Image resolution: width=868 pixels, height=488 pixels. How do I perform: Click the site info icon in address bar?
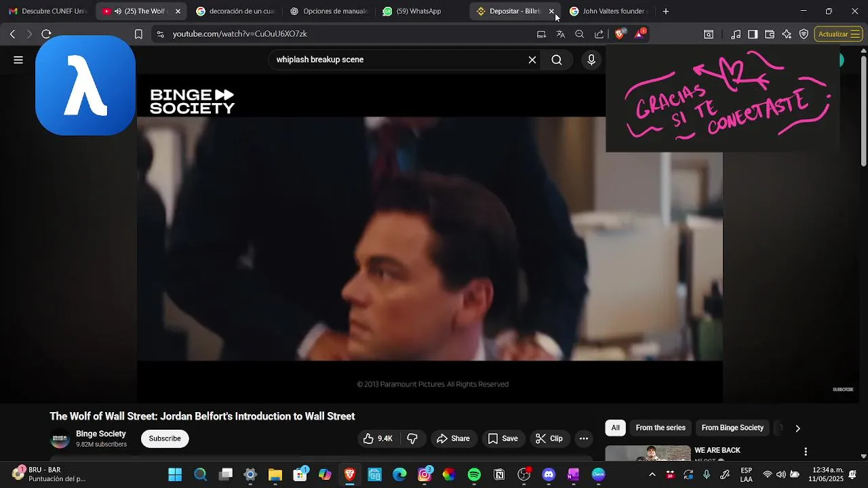point(160,34)
